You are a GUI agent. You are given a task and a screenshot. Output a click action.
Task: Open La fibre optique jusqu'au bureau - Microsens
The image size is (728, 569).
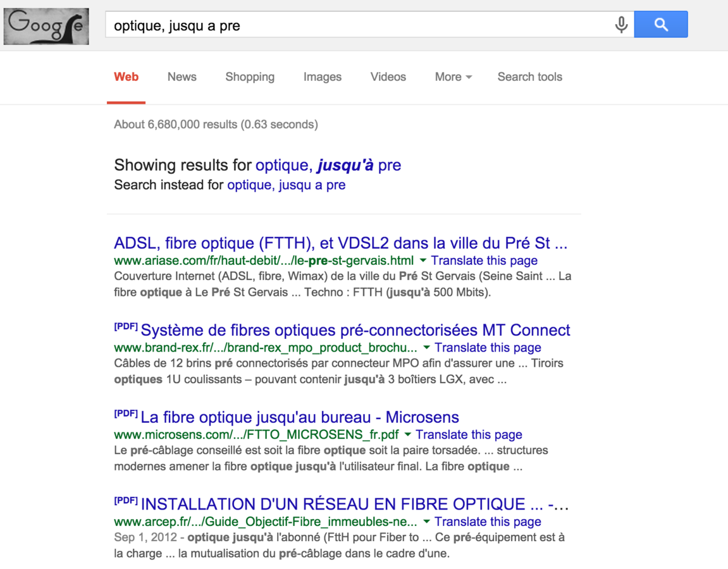point(300,417)
